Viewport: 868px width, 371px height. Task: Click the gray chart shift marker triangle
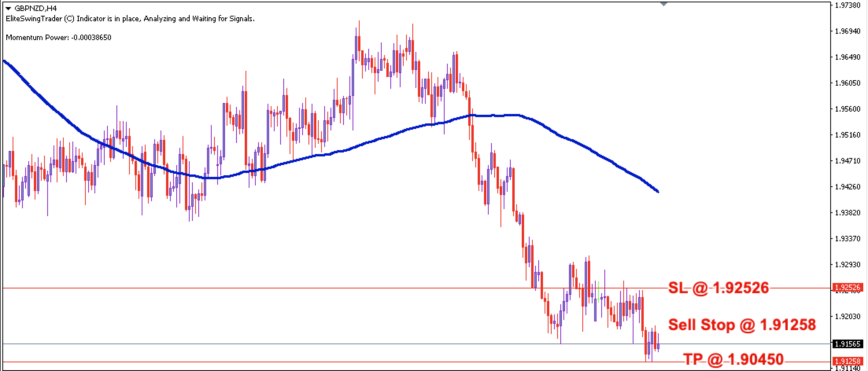[664, 4]
